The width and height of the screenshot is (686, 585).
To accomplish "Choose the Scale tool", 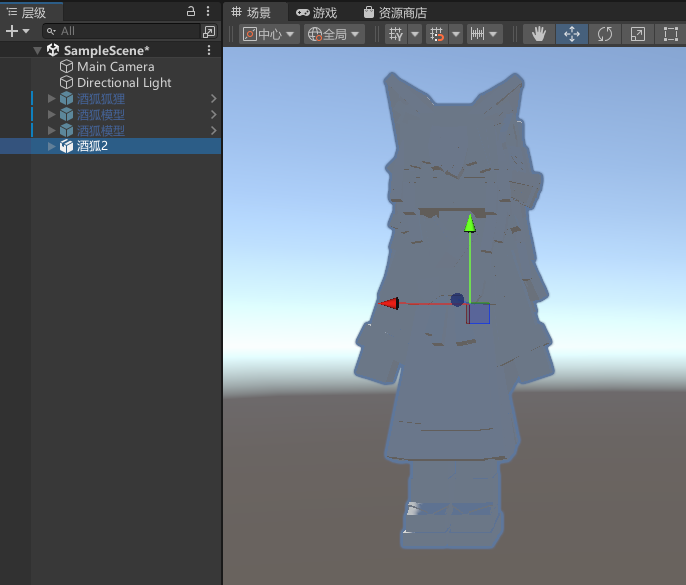I will pos(637,34).
